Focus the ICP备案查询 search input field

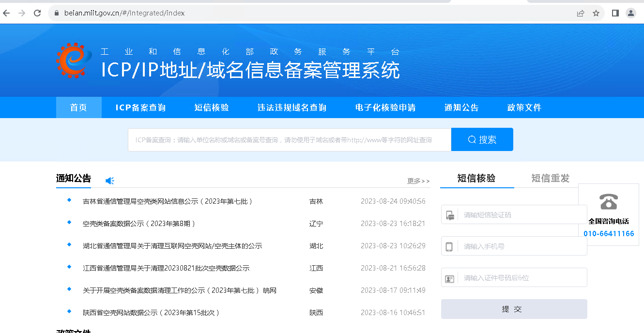[x=289, y=140]
